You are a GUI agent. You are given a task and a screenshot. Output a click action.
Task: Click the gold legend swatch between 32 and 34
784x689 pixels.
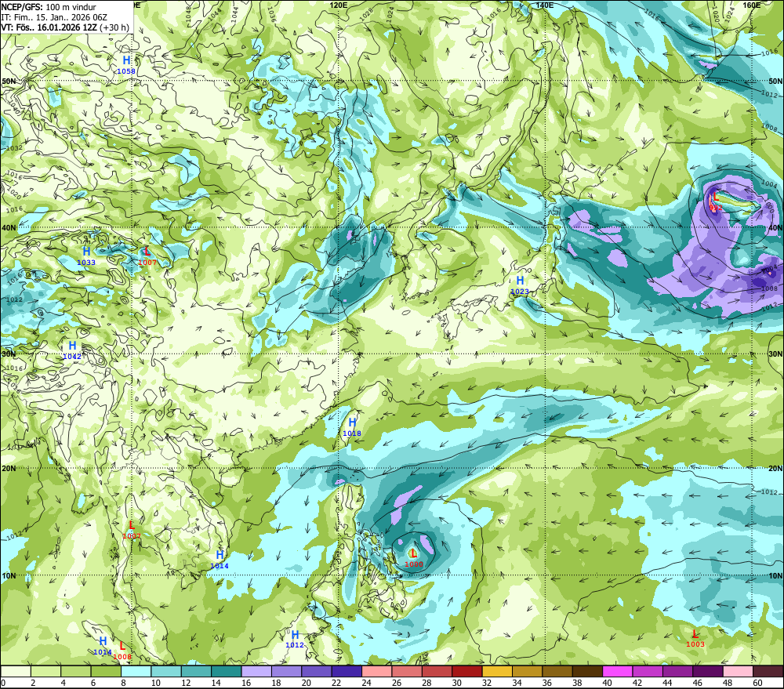click(x=497, y=671)
